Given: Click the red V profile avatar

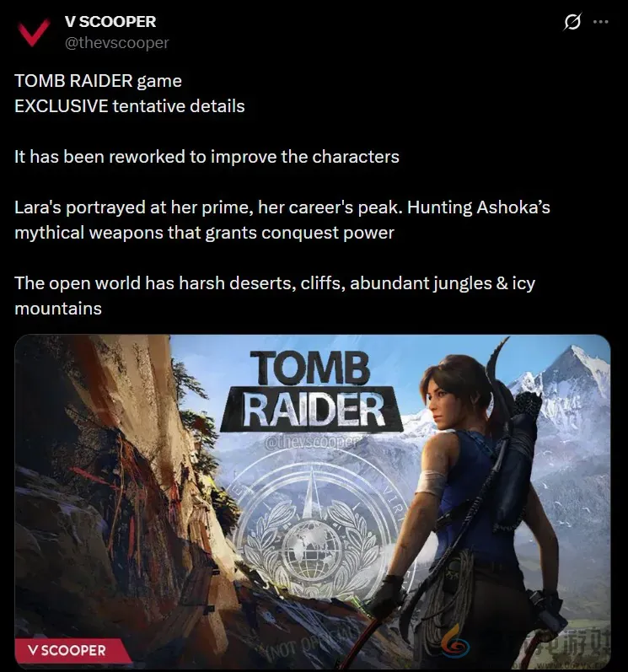Looking at the screenshot, I should (x=34, y=33).
